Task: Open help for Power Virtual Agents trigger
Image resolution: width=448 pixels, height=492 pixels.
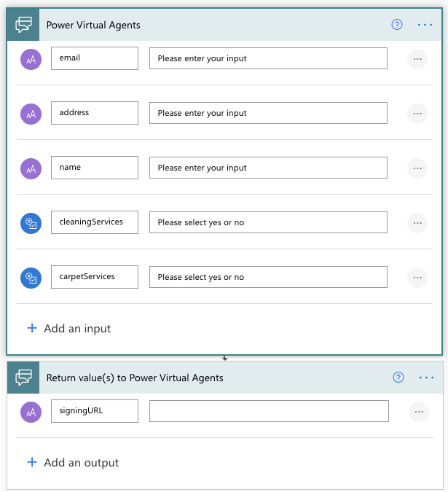Action: 397,24
